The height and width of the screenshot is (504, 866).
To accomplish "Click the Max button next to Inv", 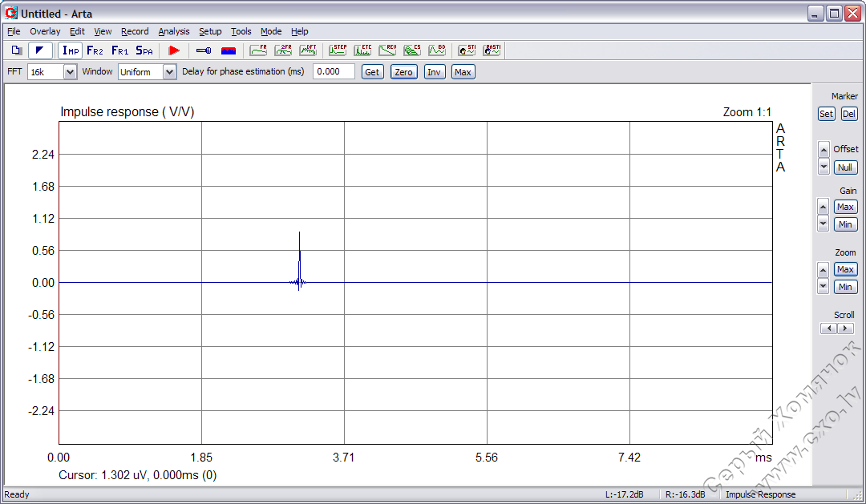I will (463, 72).
